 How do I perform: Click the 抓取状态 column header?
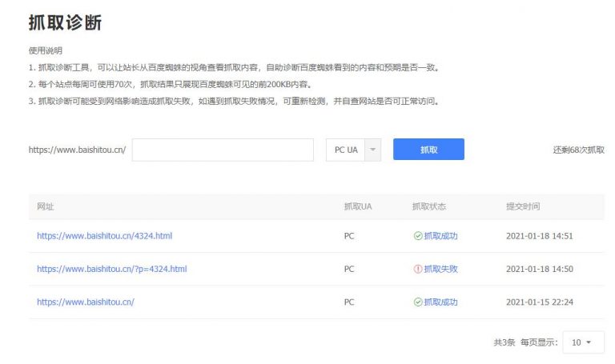[x=428, y=206]
